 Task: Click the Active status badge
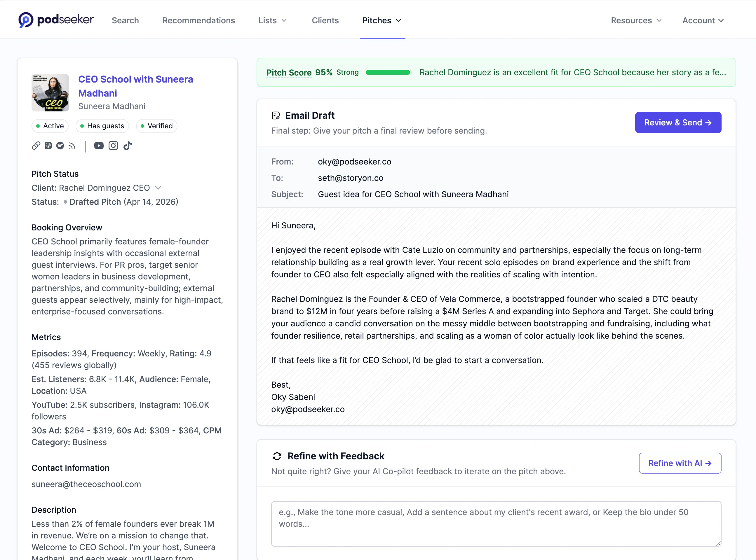point(50,126)
